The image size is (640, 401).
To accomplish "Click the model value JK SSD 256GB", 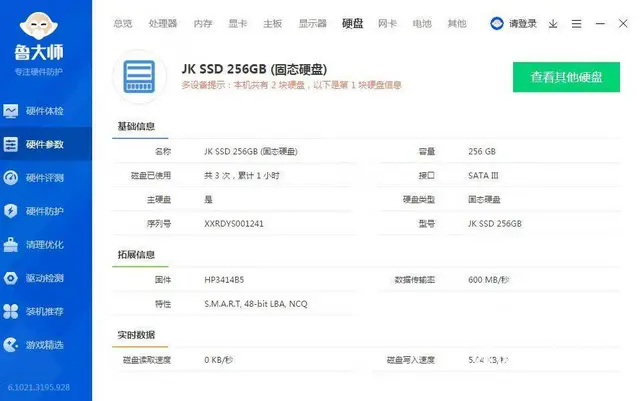I will (495, 224).
